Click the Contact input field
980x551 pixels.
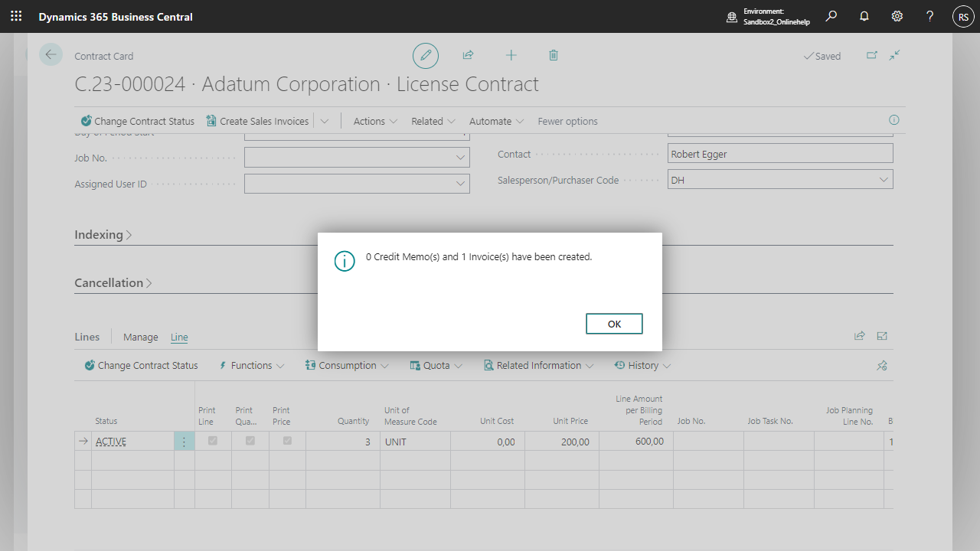[779, 154]
